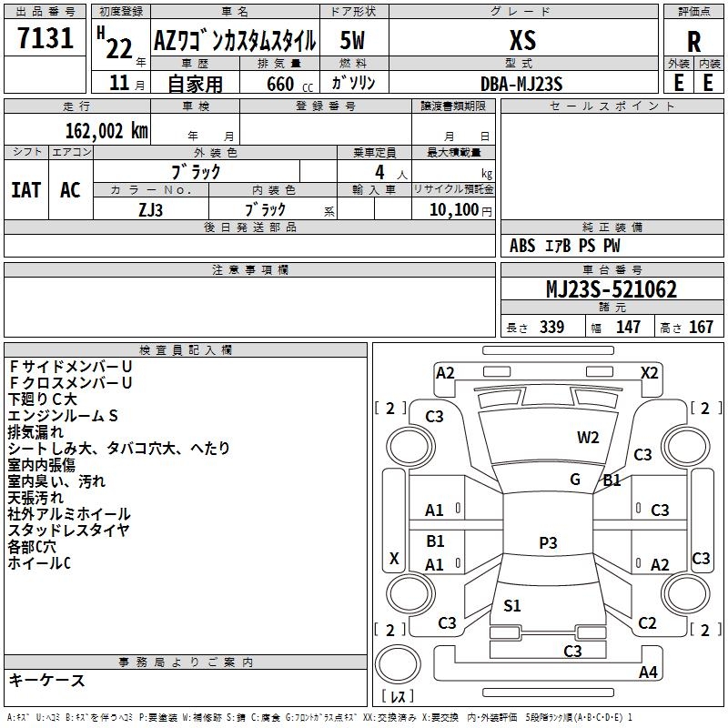Image resolution: width=728 pixels, height=728 pixels.
Task: Click lot number 7131
Action: tap(45, 38)
